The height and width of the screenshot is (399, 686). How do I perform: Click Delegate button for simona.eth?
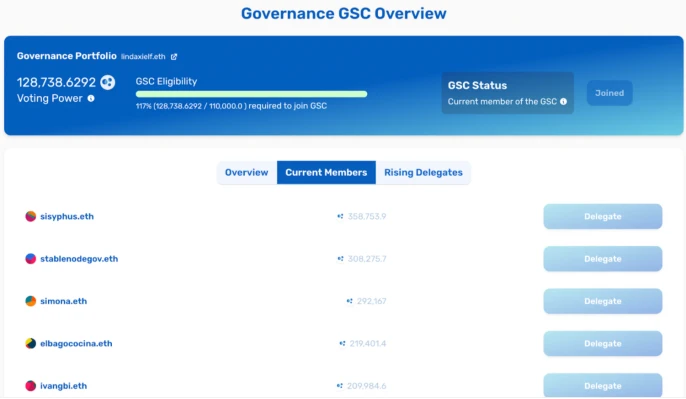click(x=603, y=301)
